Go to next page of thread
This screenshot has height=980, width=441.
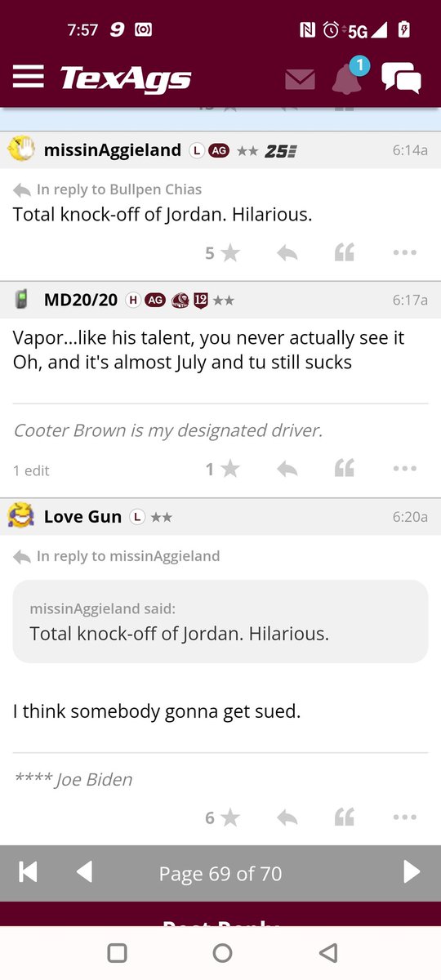[x=412, y=873]
